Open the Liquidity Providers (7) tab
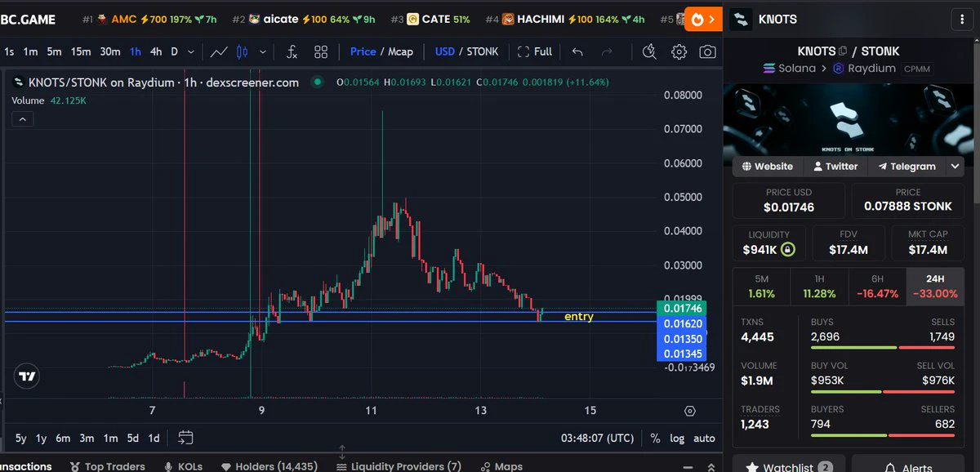The height and width of the screenshot is (472, 980). 398,466
